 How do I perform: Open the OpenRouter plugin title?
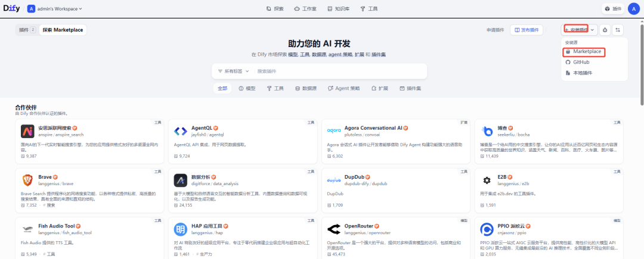pyautogui.click(x=359, y=226)
